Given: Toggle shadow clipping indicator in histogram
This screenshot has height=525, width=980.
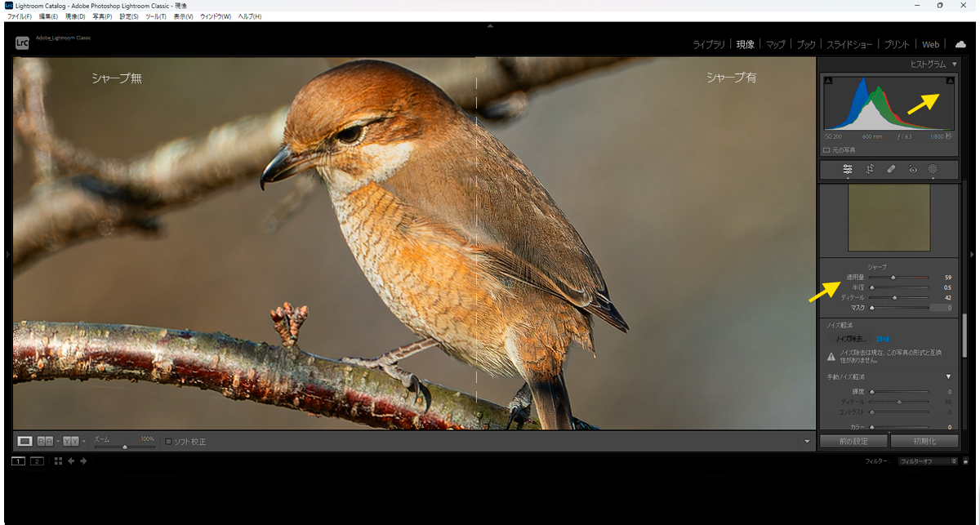Looking at the screenshot, I should pos(828,81).
